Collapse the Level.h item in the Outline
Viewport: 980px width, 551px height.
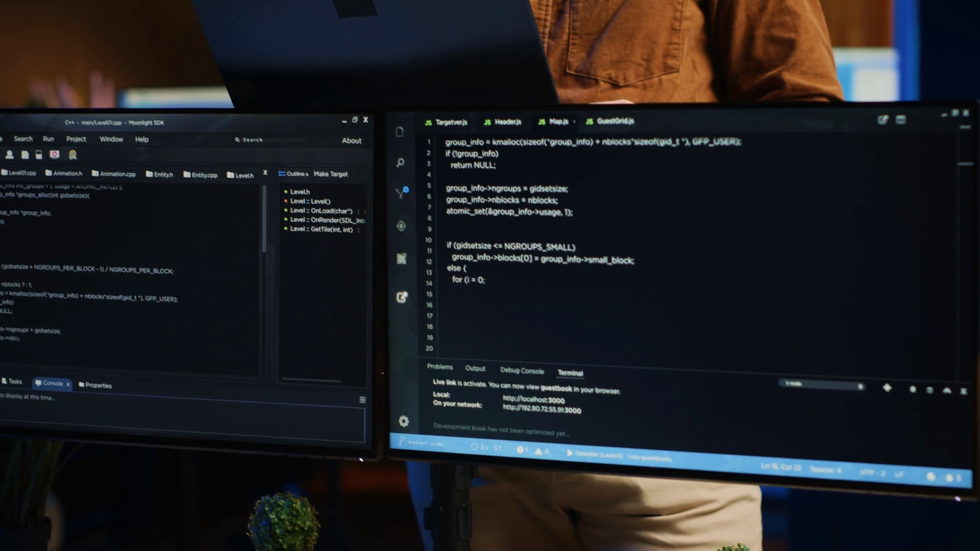[x=300, y=191]
